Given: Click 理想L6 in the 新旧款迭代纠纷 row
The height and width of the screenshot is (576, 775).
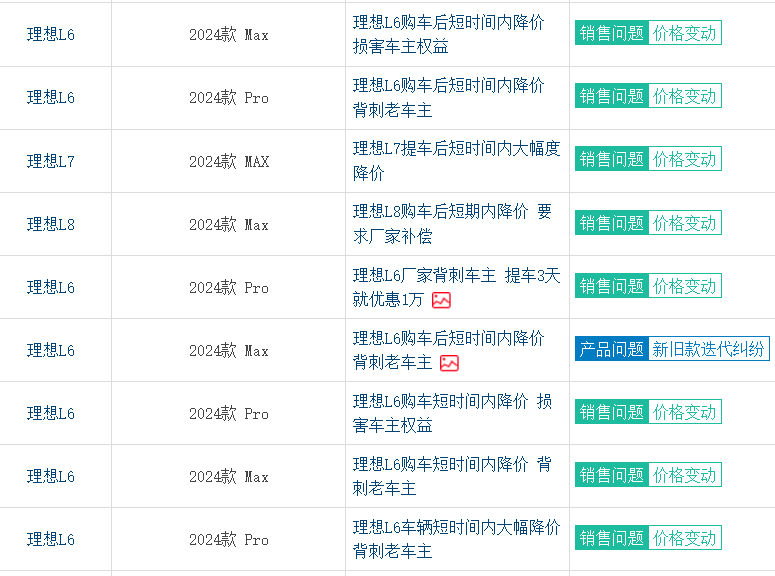Looking at the screenshot, I should (x=50, y=351).
